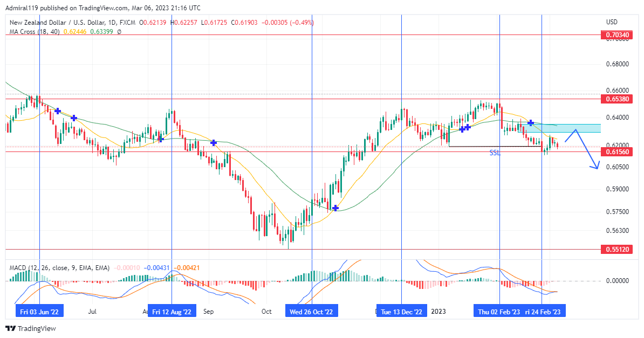Image resolution: width=644 pixels, height=338 pixels.
Task: Click the USD currency label on the price axis
Action: pos(612,22)
